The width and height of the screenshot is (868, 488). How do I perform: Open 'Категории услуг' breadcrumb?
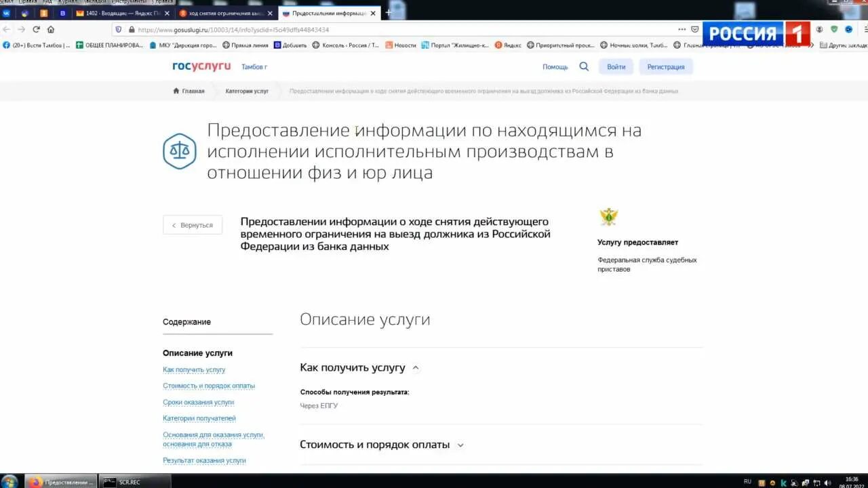click(x=247, y=91)
